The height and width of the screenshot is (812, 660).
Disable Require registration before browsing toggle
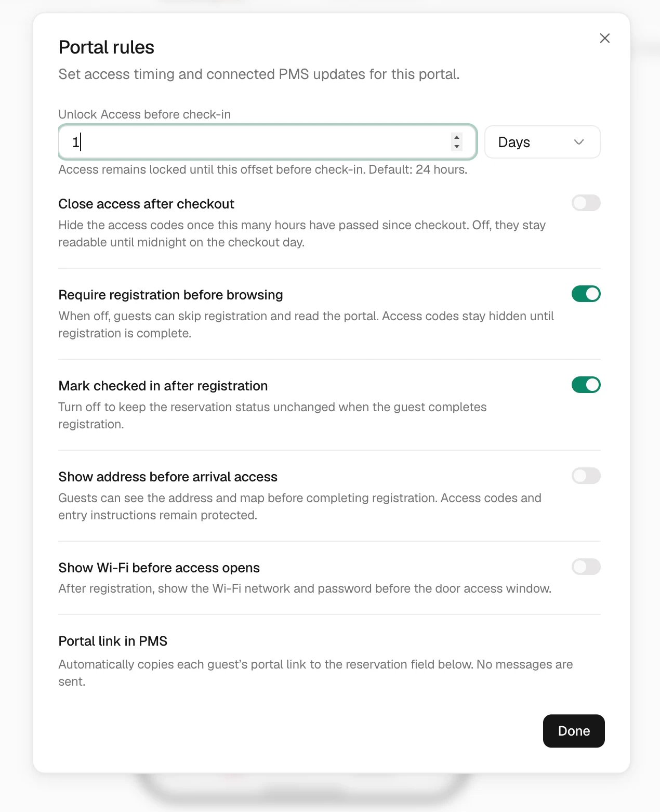point(586,294)
